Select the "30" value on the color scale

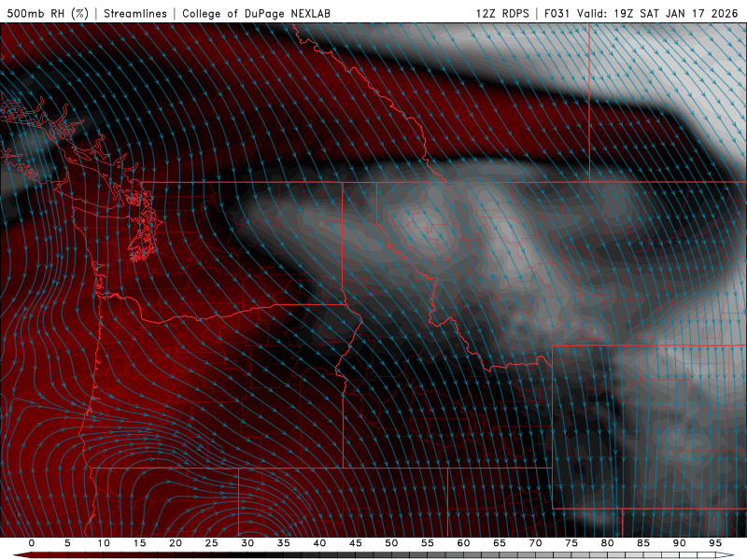click(247, 543)
